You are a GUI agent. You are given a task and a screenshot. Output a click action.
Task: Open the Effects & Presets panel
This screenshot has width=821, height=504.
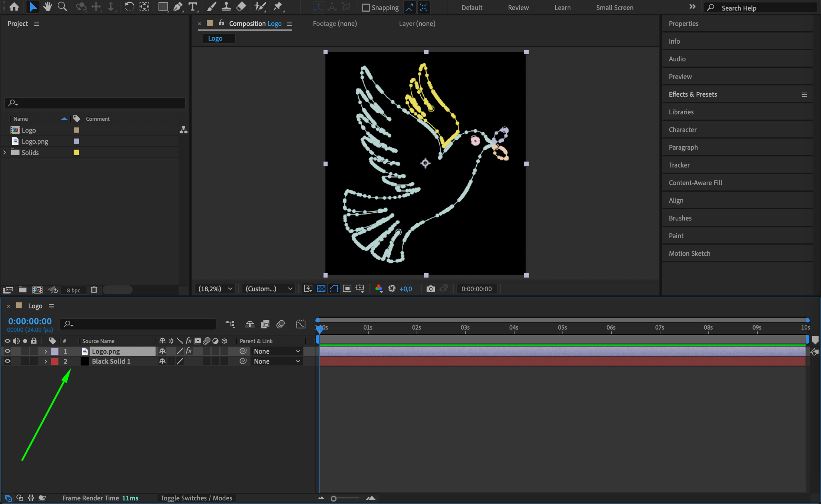tap(693, 94)
